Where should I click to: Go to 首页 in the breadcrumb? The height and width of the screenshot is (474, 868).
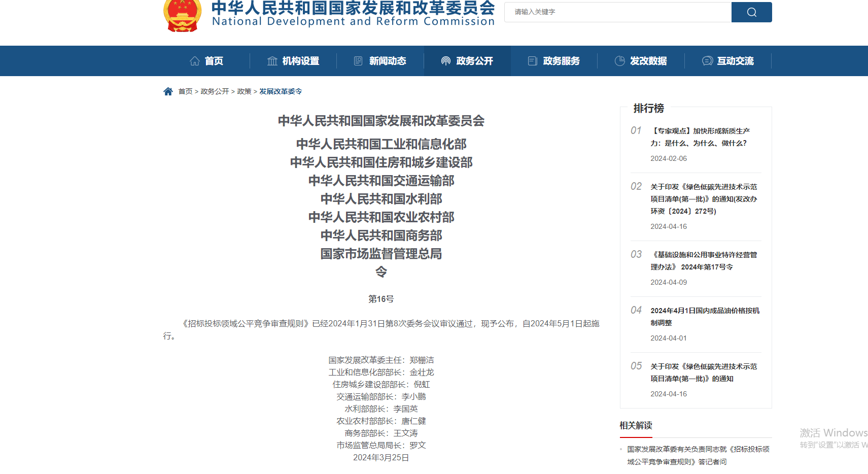coord(185,91)
